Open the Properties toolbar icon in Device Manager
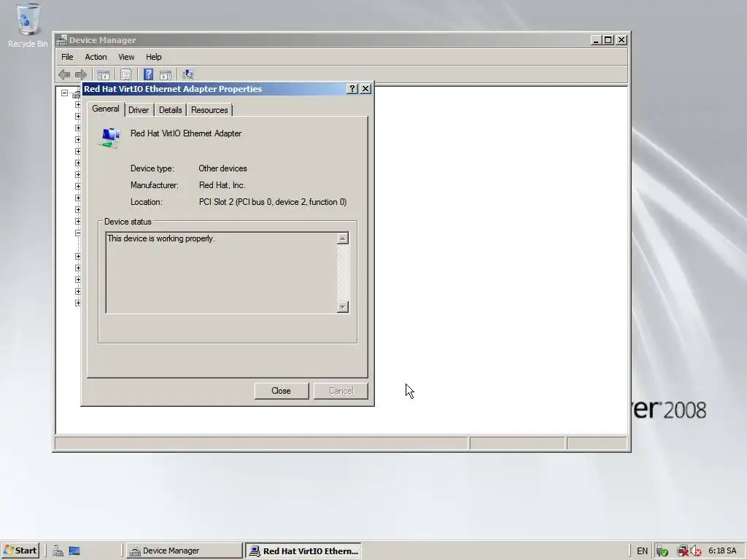747x560 pixels. 125,74
